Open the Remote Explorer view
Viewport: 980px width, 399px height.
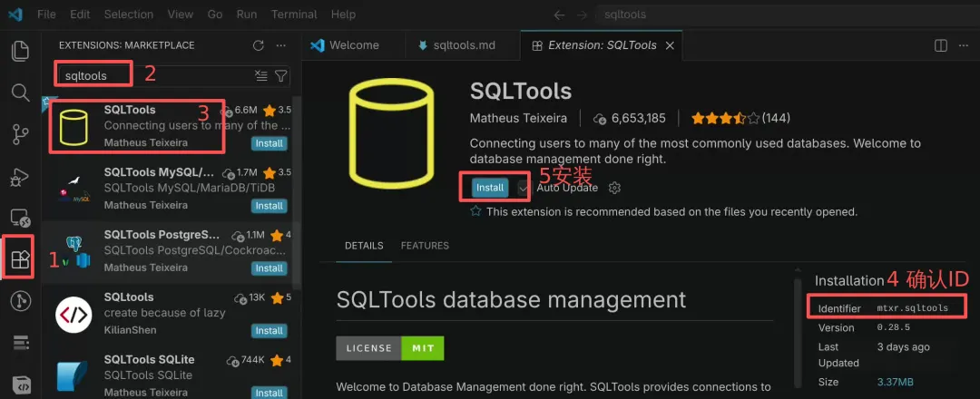pos(21,218)
